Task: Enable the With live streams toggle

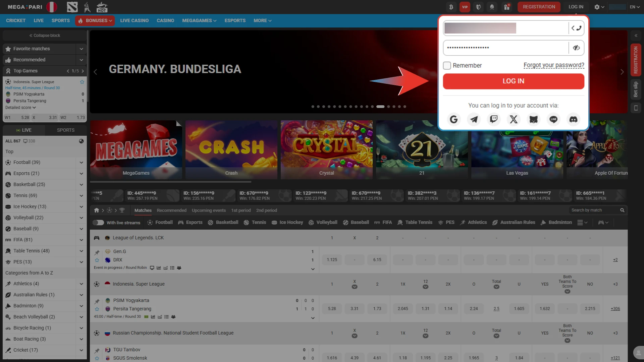Action: (98, 223)
